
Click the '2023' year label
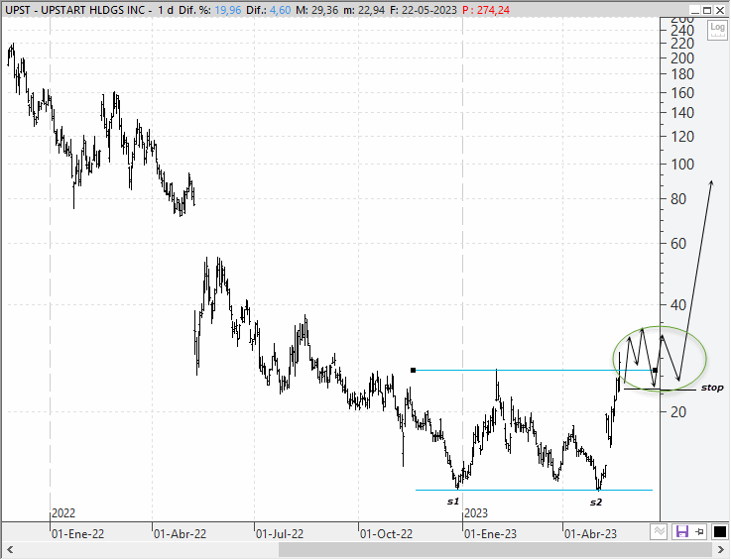476,513
